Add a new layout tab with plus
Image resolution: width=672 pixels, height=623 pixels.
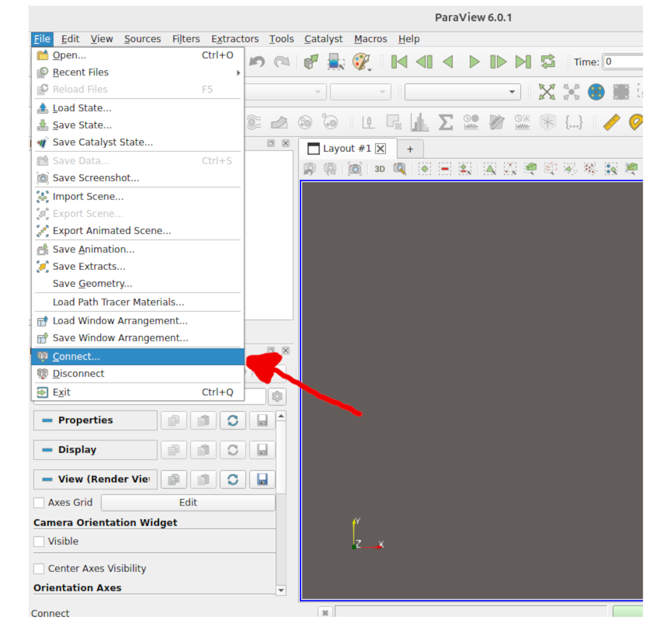click(x=410, y=149)
